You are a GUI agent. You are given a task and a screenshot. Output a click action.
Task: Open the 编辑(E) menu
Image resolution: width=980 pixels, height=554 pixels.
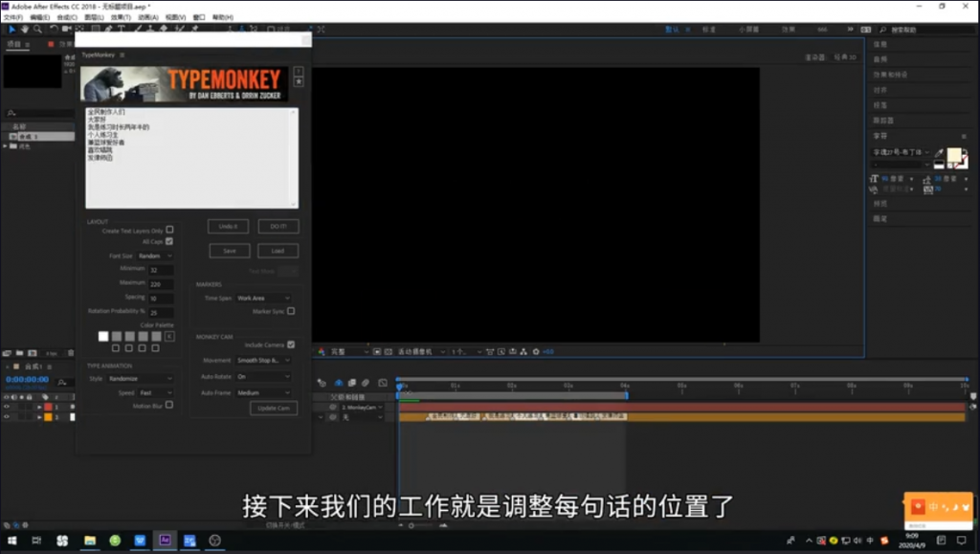coord(39,17)
